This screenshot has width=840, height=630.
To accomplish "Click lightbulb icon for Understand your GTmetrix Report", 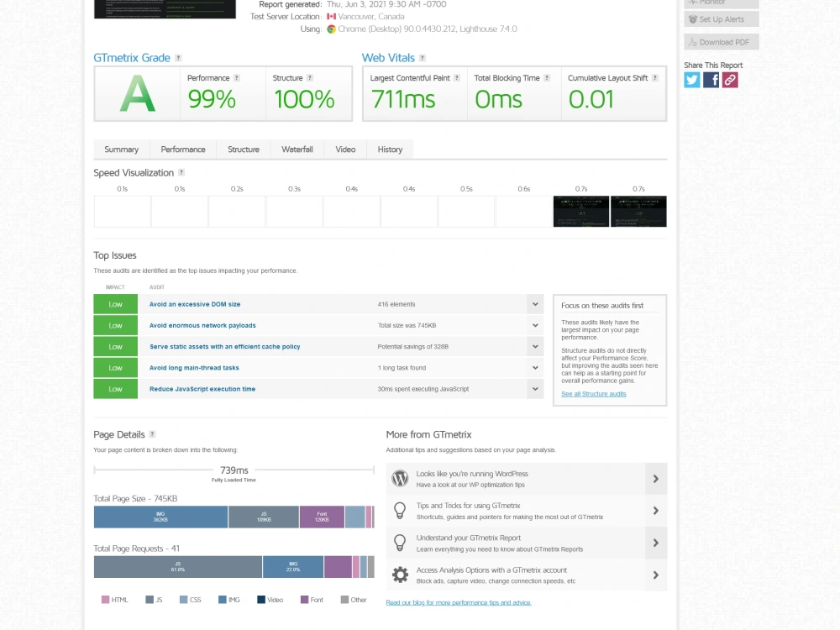I will [x=400, y=543].
